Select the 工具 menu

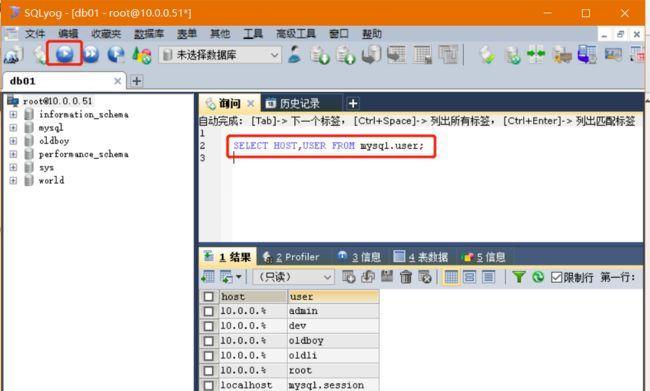[253, 34]
